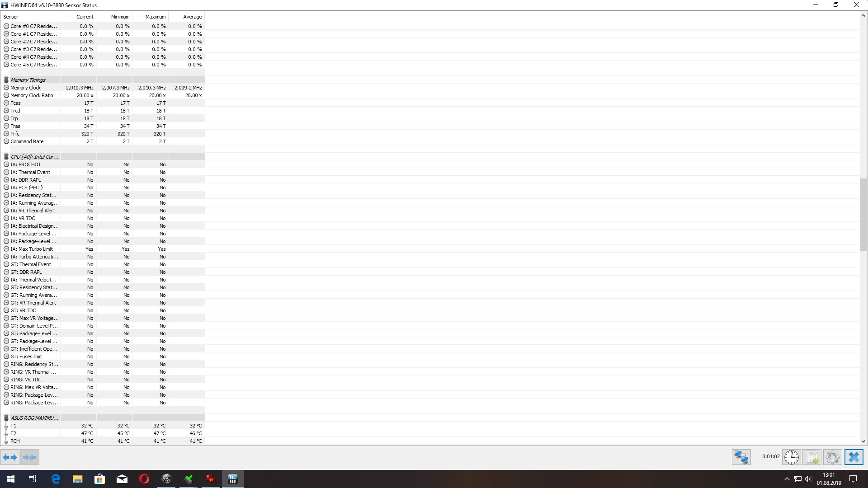
Task: Open Task View from the taskbar
Action: [33, 479]
